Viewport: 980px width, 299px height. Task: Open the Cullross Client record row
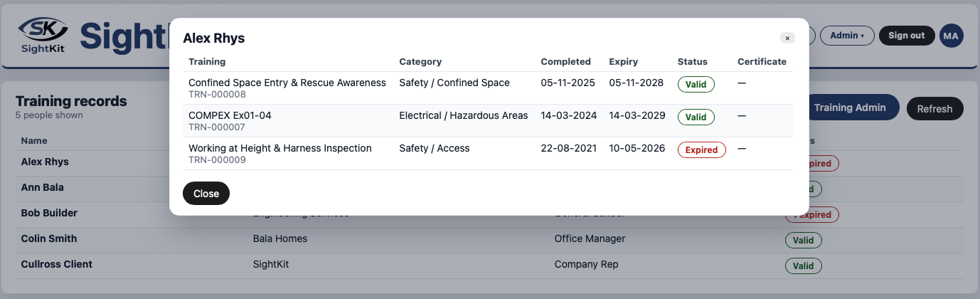(x=490, y=265)
